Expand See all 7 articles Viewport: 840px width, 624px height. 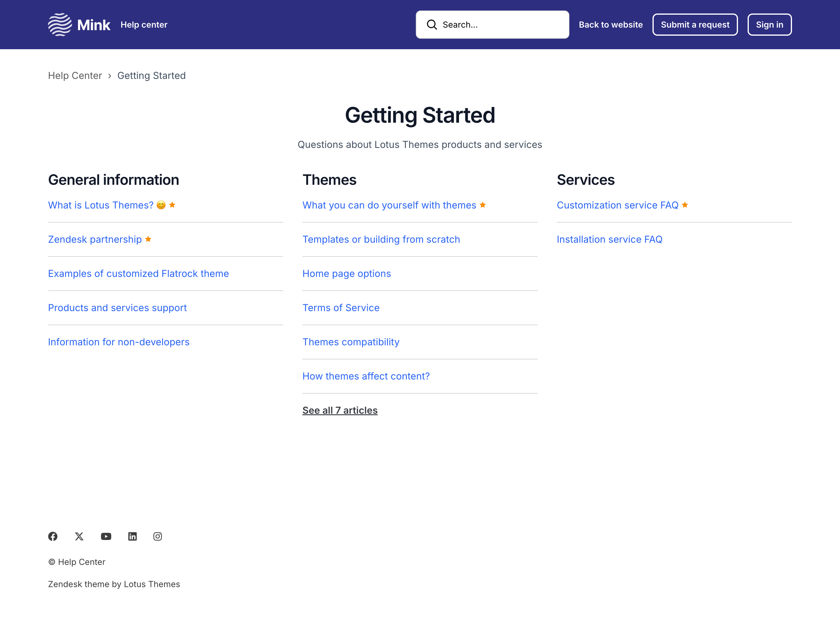coord(340,410)
